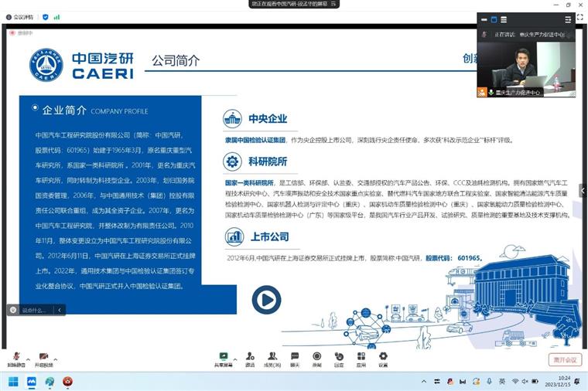Switch floating panel to list view
The width and height of the screenshot is (588, 391).
[504, 19]
